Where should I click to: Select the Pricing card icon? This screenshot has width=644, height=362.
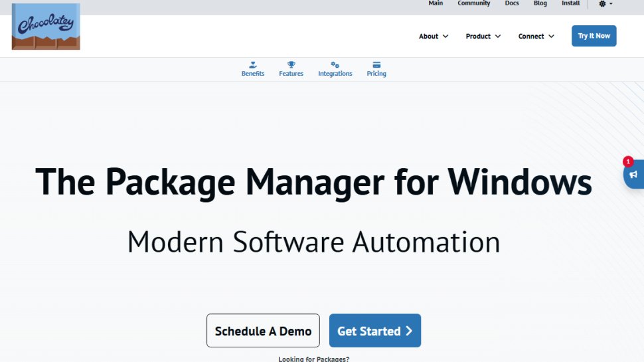click(x=376, y=65)
